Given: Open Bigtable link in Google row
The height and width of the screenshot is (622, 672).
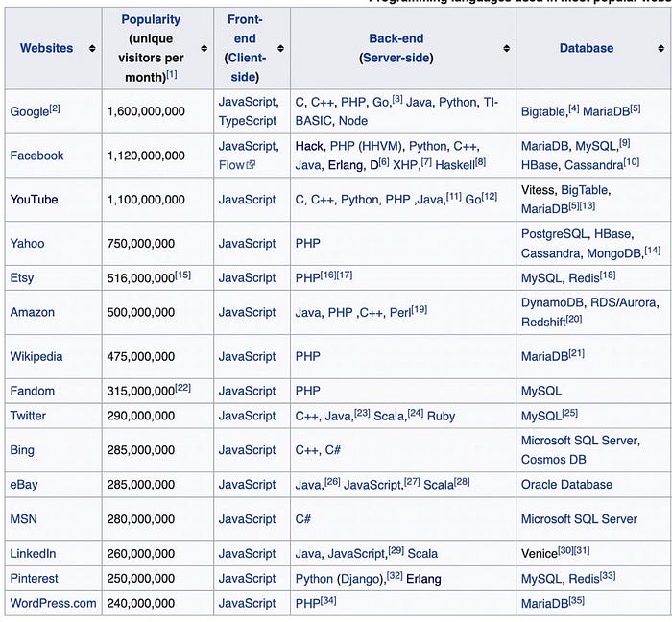Looking at the screenshot, I should (x=543, y=111).
